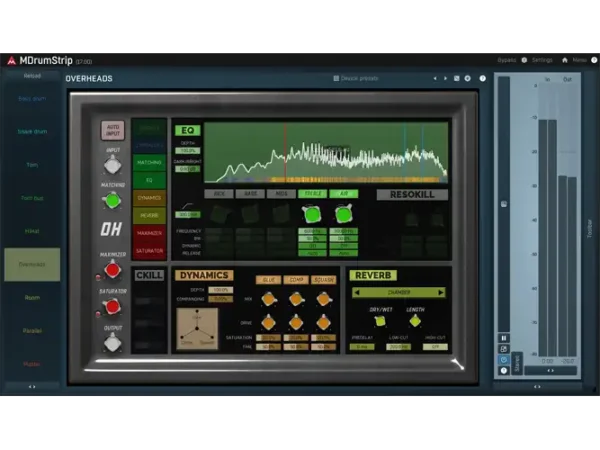Select the Bass drum device

[32, 98]
